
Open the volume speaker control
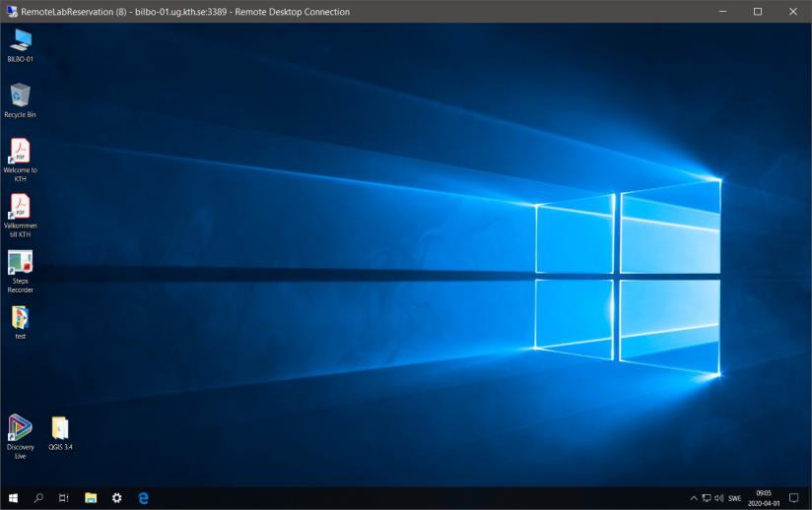[x=718, y=498]
